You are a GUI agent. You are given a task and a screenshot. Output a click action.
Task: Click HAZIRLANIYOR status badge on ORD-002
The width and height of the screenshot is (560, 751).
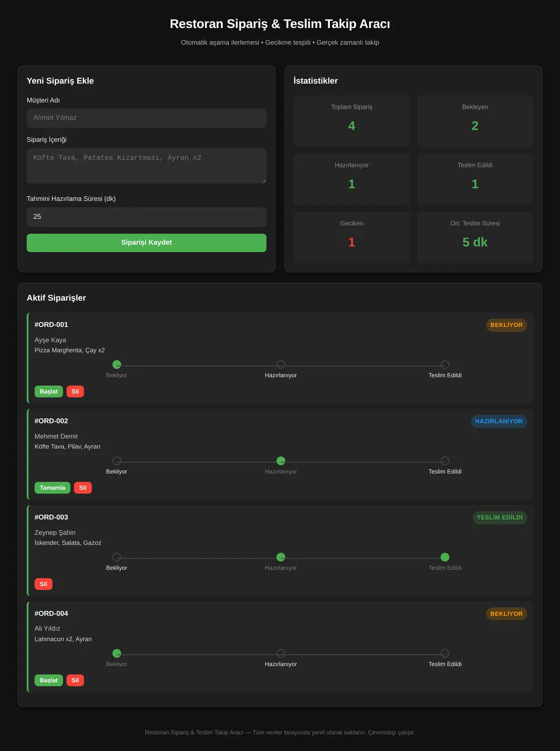coord(499,421)
